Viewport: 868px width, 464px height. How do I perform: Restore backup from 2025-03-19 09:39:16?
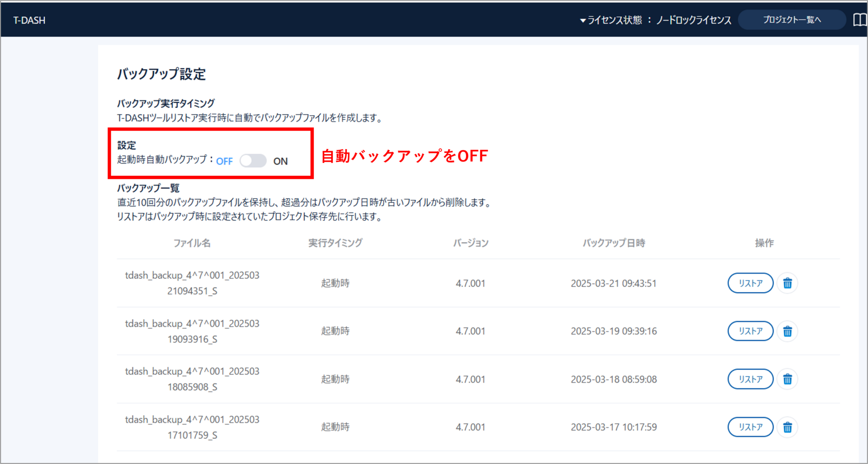point(750,331)
